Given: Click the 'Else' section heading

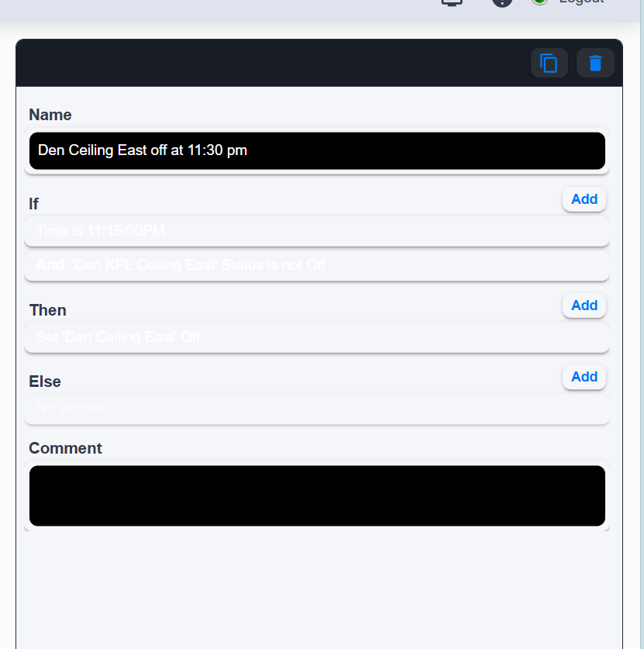Looking at the screenshot, I should (45, 381).
